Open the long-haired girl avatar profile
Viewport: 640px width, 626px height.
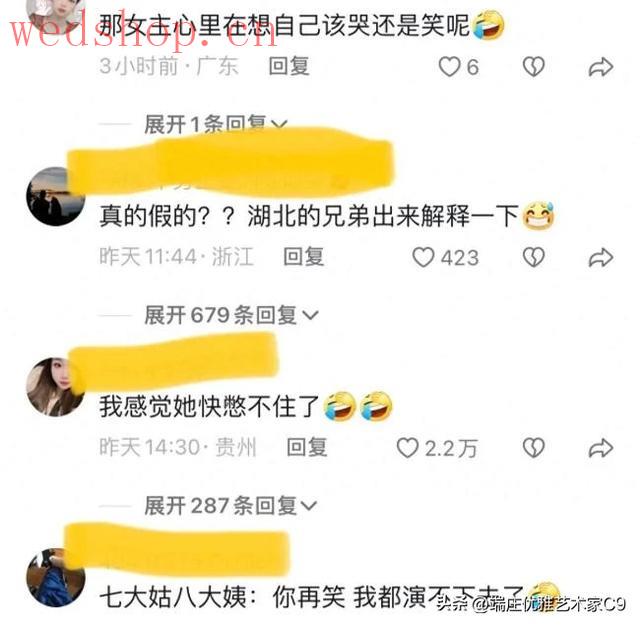point(56,387)
